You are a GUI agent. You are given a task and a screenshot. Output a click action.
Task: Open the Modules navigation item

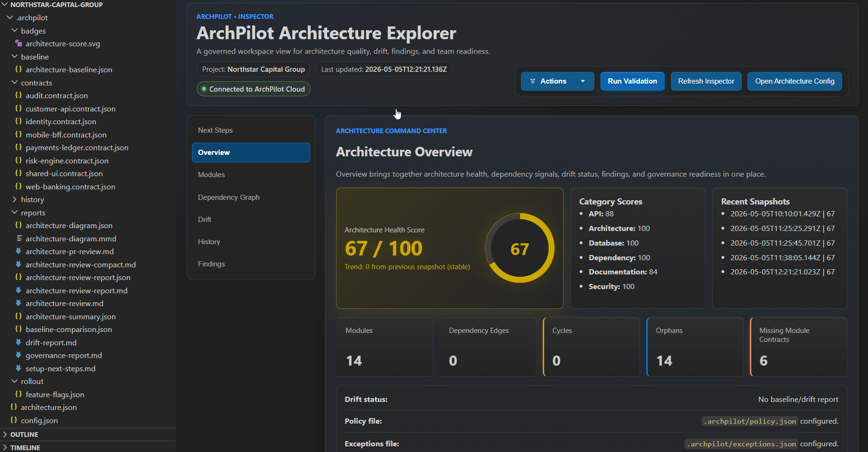[251, 175]
